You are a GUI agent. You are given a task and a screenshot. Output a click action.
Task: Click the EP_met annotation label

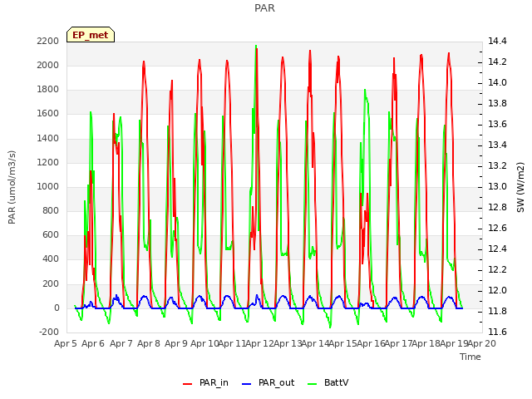tap(91, 35)
